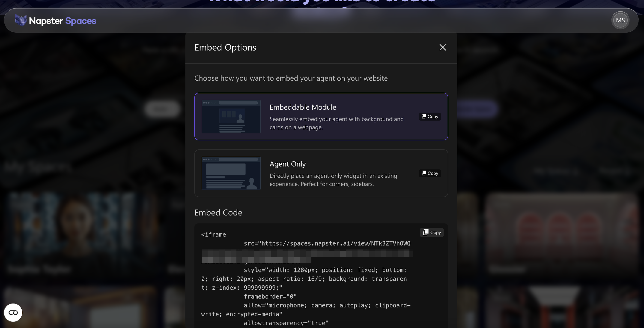
Task: Copy the full iframe embed code
Action: click(431, 232)
